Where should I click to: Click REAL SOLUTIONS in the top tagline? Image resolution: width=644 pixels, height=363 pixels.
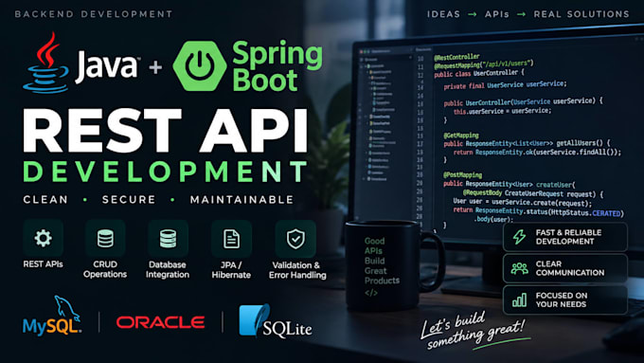pyautogui.click(x=581, y=14)
